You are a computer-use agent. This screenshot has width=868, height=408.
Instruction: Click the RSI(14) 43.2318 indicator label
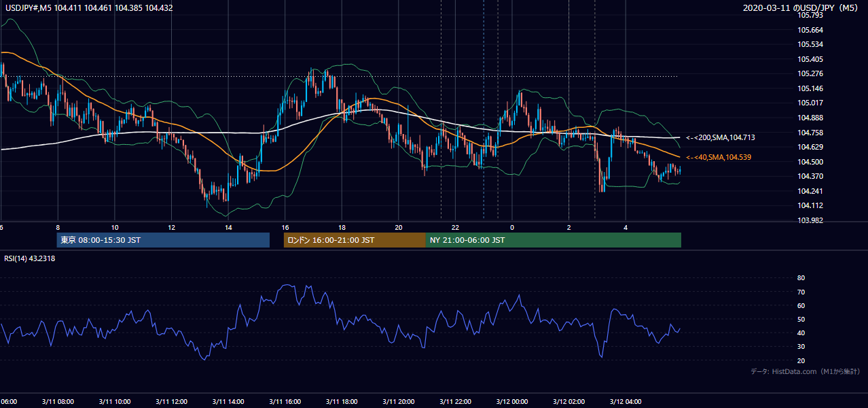(30, 258)
